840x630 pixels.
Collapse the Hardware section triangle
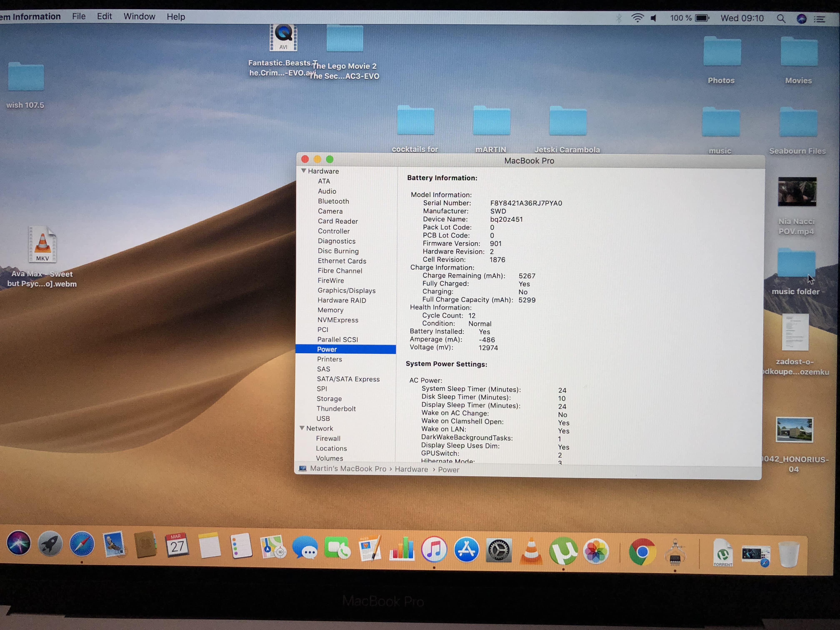[303, 171]
